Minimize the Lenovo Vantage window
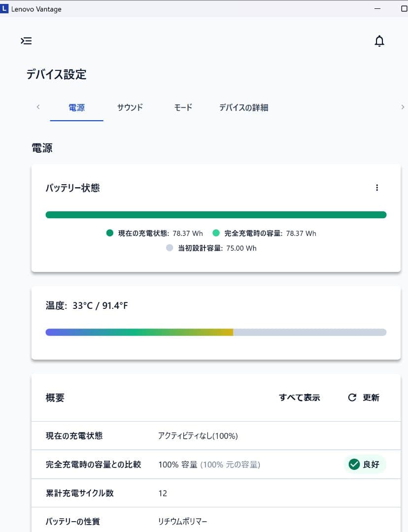This screenshot has height=532, width=408. point(377,9)
